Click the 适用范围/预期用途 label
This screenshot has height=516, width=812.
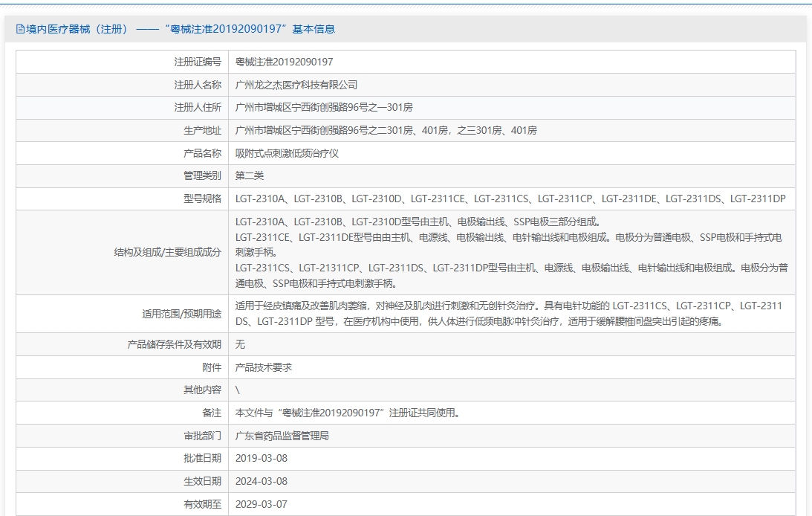point(181,314)
